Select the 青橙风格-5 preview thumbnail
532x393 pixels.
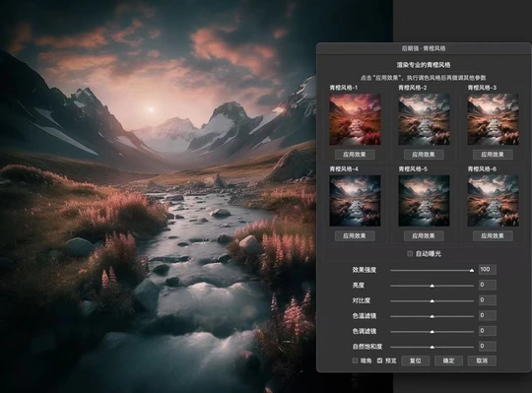point(424,201)
